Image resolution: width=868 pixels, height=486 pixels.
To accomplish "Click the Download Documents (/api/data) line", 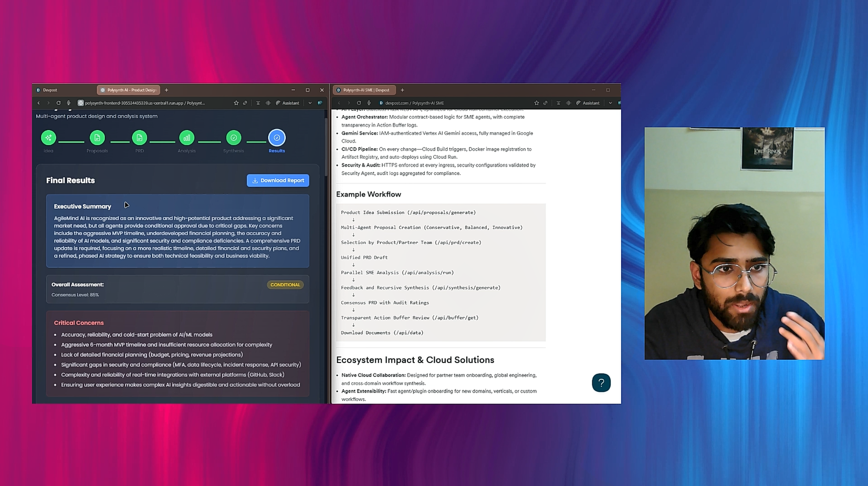I will (x=382, y=333).
